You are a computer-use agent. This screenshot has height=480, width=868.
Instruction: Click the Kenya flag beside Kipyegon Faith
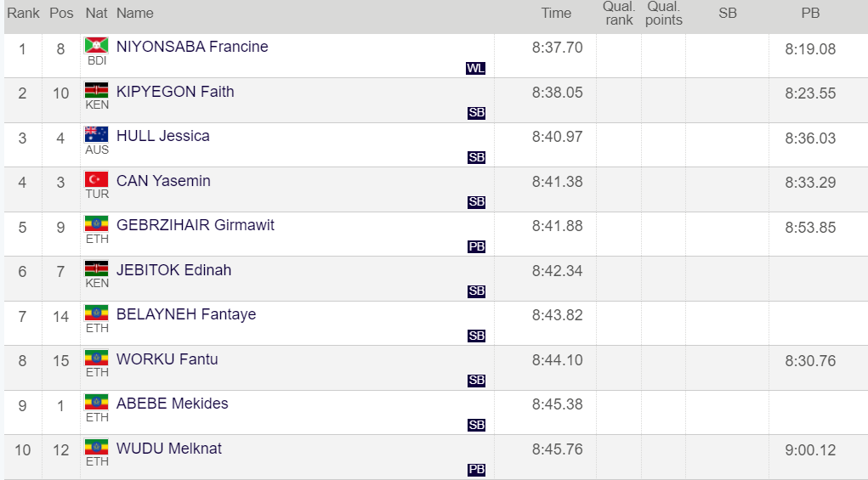pos(96,89)
